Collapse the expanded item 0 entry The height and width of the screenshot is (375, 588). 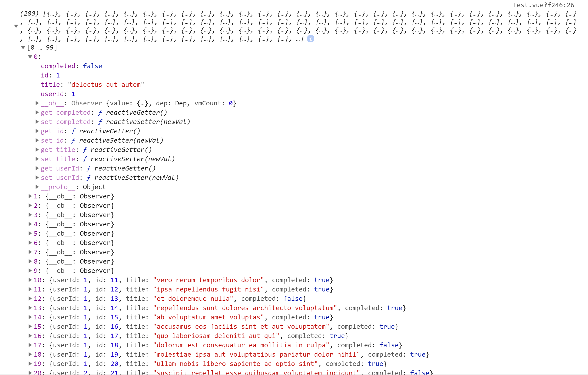30,57
